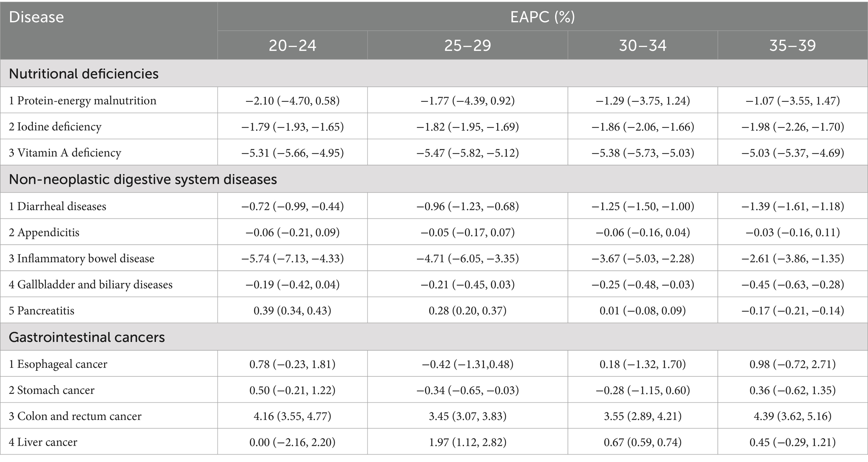Select the Colon and rectum cancer 35–39 cell
The width and height of the screenshot is (868, 462).
tap(792, 416)
